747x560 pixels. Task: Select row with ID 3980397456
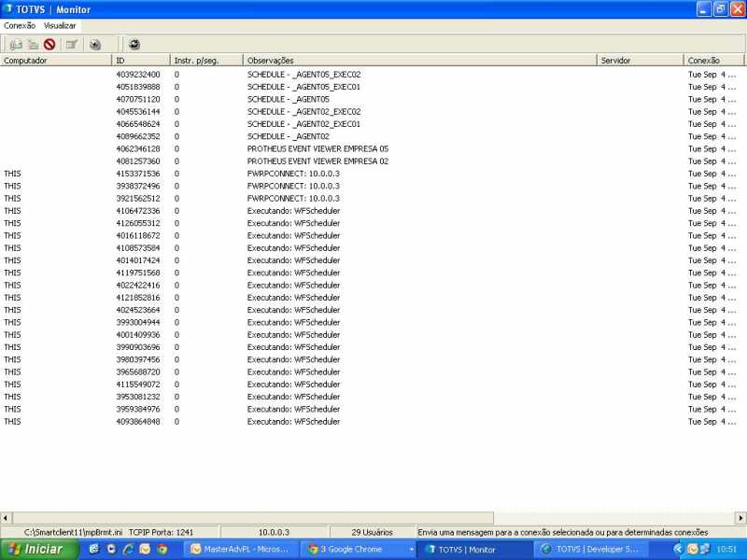[x=372, y=359]
